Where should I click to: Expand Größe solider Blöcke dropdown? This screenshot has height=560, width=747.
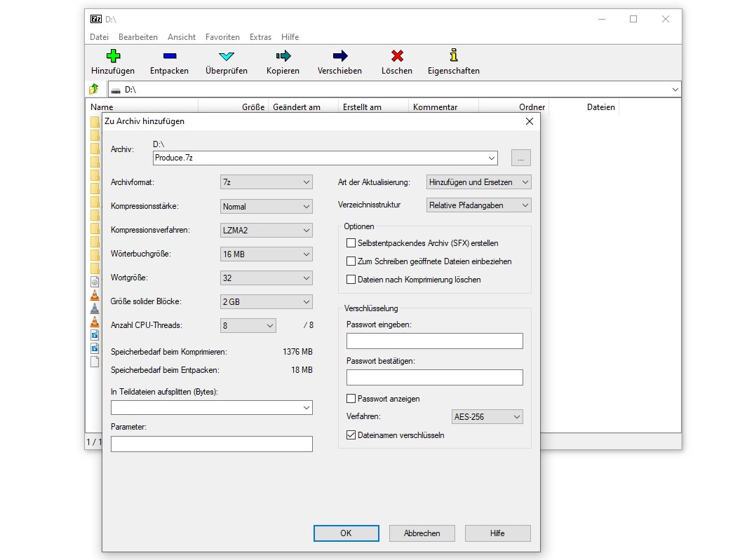267,301
